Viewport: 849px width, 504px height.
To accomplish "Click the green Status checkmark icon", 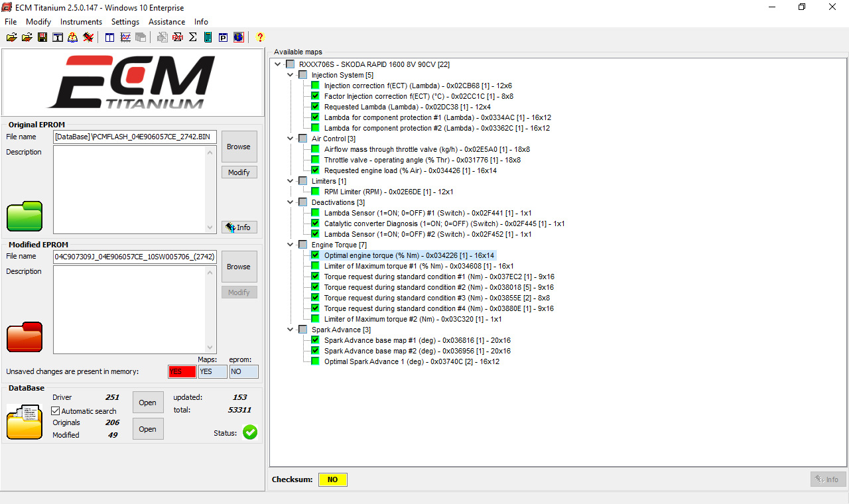I will click(x=250, y=432).
